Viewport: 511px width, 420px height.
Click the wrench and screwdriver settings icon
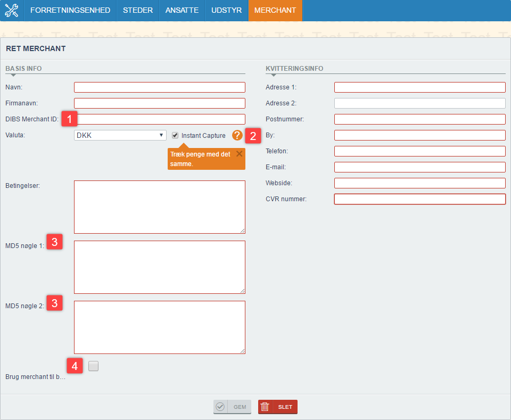(x=12, y=11)
